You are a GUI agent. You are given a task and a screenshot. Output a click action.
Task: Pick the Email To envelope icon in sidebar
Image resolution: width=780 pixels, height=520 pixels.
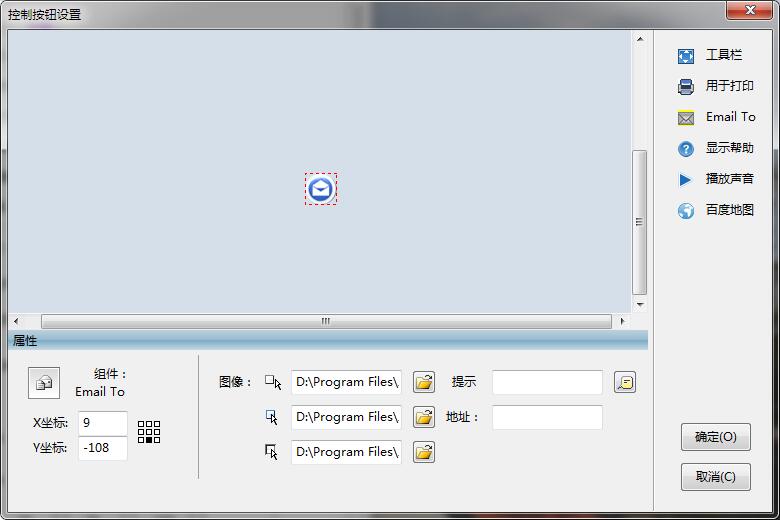point(686,118)
